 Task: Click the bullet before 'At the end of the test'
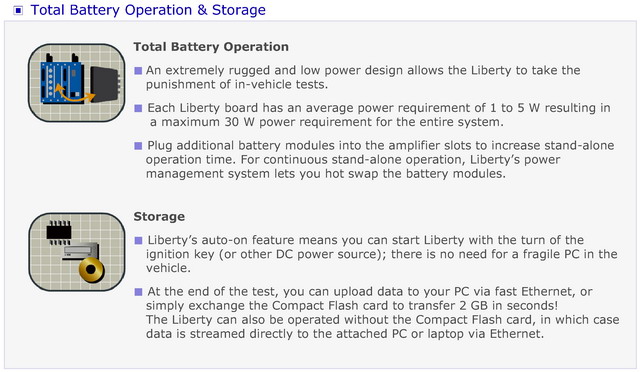coord(138,292)
